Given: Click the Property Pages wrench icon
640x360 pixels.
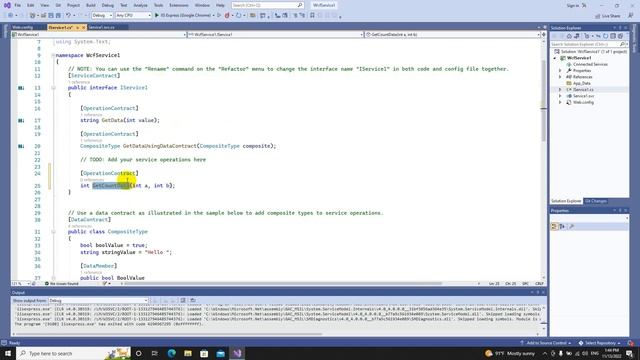Looking at the screenshot, I should 571,227.
